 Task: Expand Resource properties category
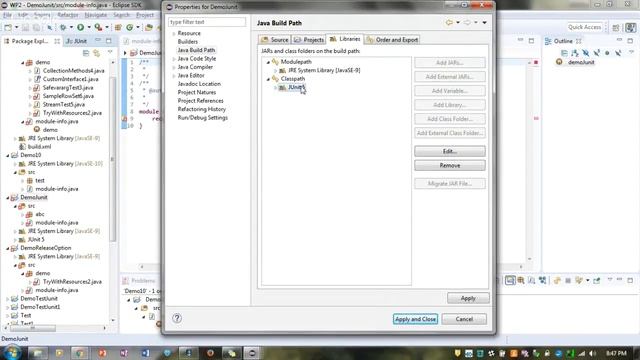point(174,33)
